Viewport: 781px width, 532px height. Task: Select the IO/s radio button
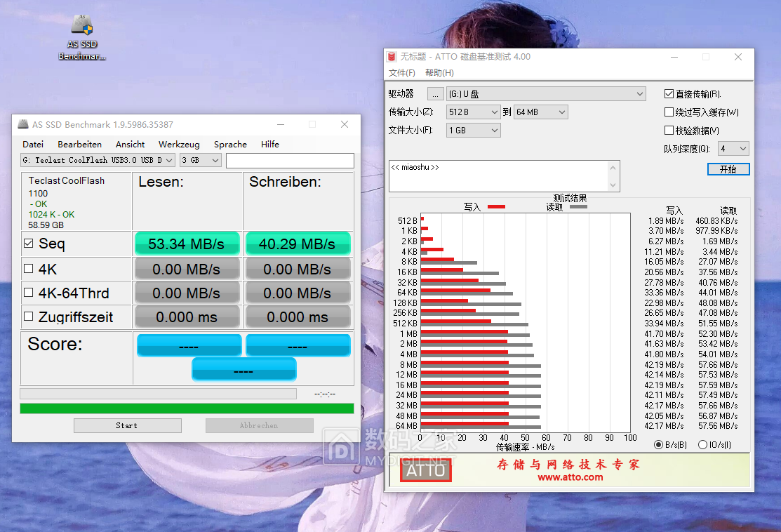(702, 444)
